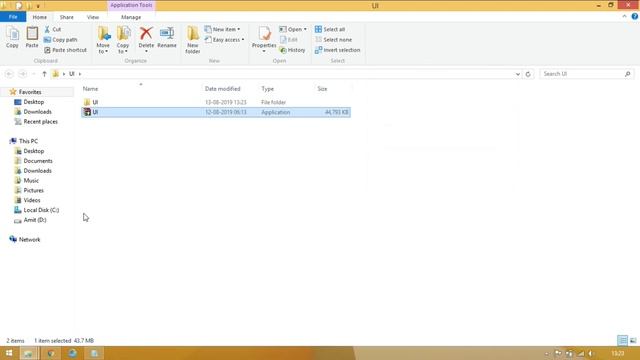Image resolution: width=640 pixels, height=360 pixels.
Task: Sort by the Type column header
Action: 267,89
